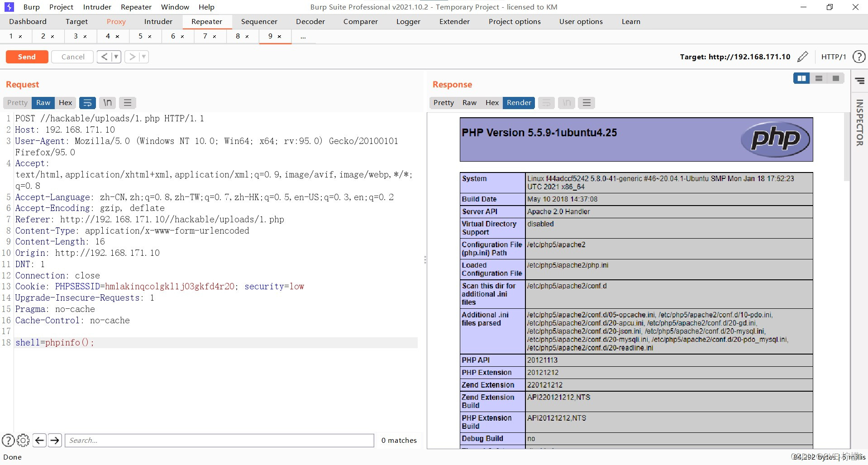Open the Intruder menu in menu bar
Image resolution: width=868 pixels, height=465 pixels.
tap(97, 7)
